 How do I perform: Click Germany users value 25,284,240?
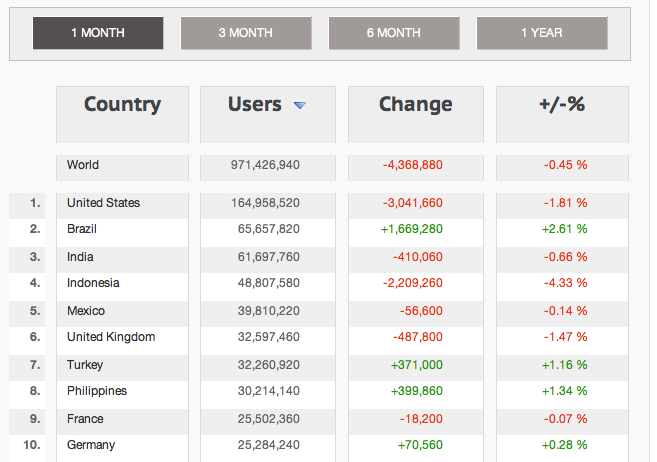point(269,445)
